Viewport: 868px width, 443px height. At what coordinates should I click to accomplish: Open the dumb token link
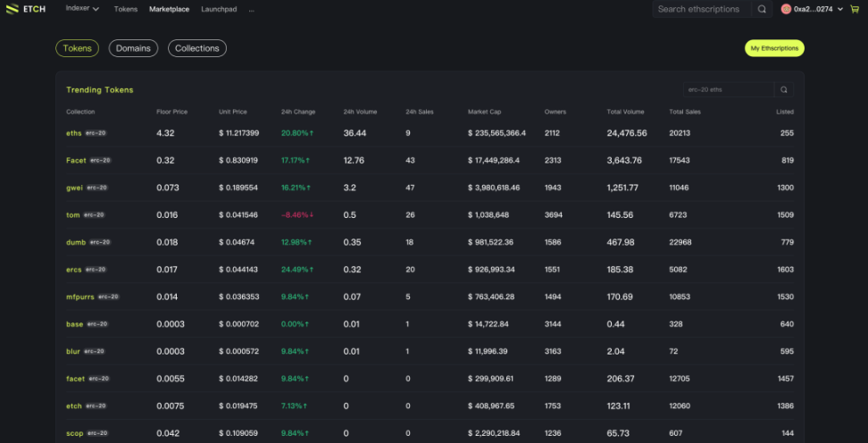tap(75, 242)
